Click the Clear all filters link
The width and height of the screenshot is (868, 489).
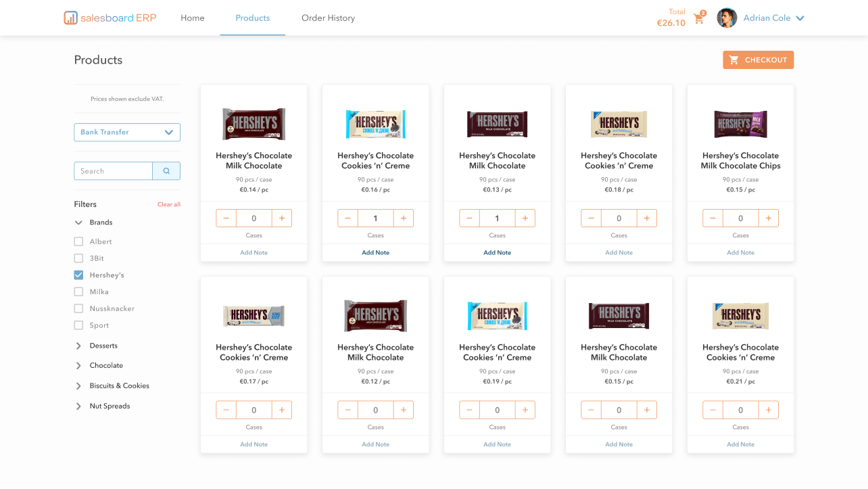169,204
